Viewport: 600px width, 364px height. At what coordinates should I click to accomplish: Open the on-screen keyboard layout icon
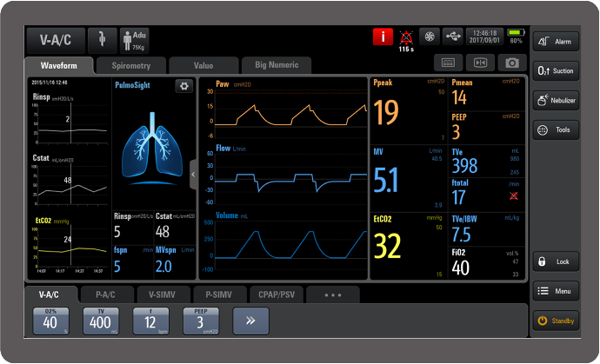pos(448,63)
